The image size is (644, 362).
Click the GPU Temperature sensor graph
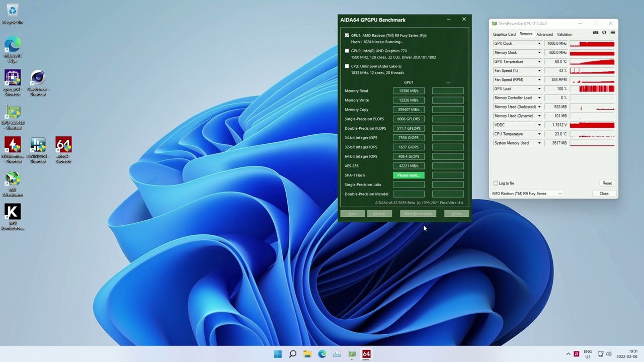[592, 62]
